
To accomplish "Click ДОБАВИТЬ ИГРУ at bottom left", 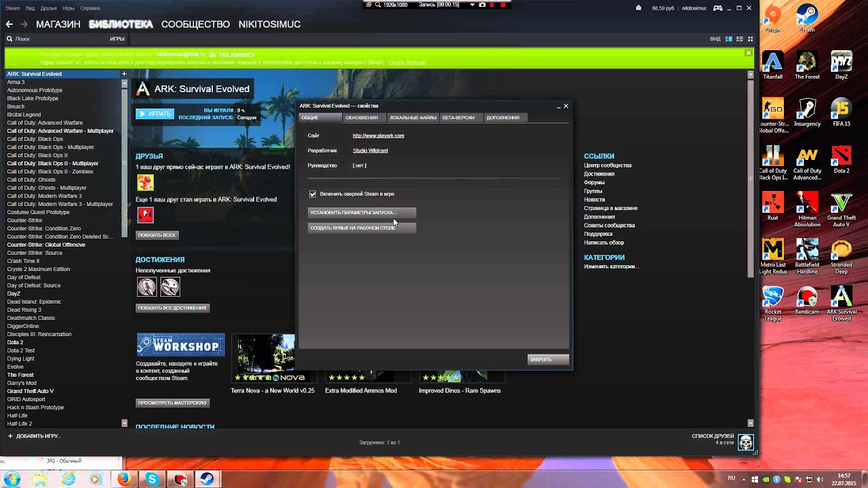I will [x=34, y=436].
